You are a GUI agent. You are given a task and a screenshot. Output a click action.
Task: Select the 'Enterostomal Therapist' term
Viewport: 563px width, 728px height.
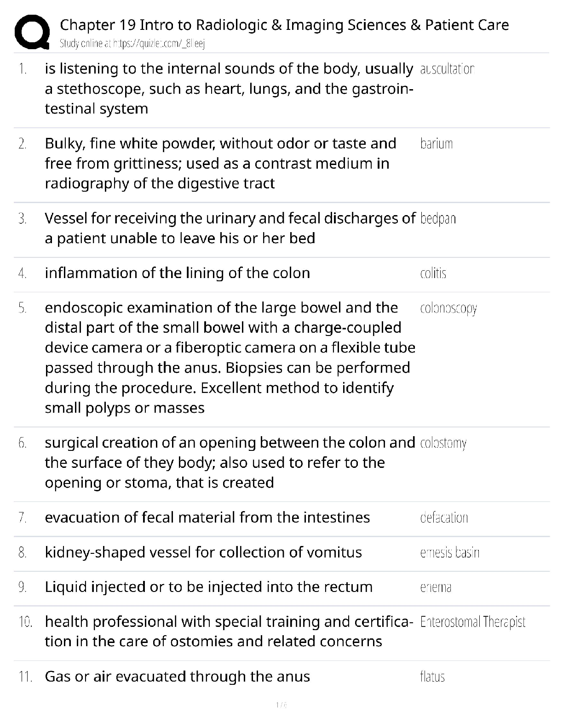472,622
